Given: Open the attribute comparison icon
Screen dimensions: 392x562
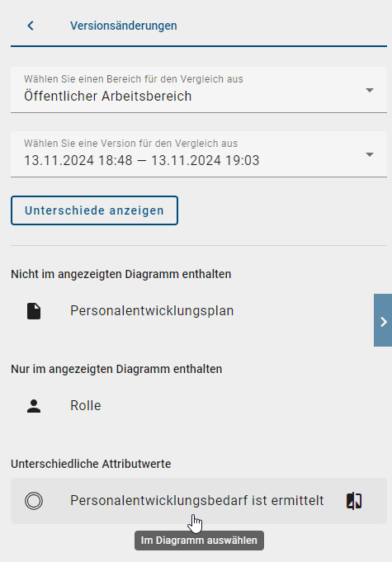Looking at the screenshot, I should [354, 501].
